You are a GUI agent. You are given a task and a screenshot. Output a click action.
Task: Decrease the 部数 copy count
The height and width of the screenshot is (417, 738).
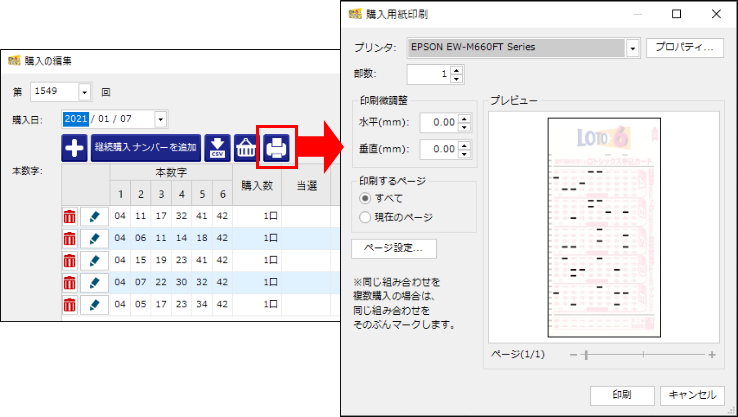(457, 79)
